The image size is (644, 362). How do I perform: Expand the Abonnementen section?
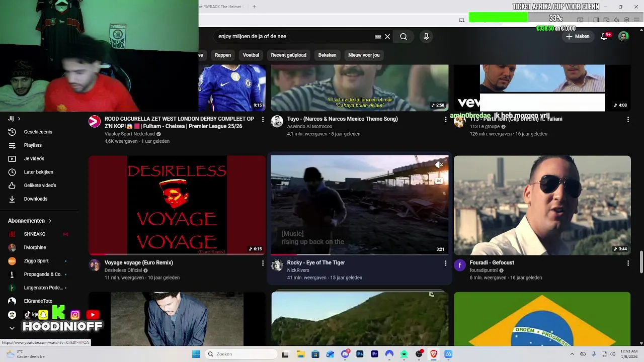[30, 221]
